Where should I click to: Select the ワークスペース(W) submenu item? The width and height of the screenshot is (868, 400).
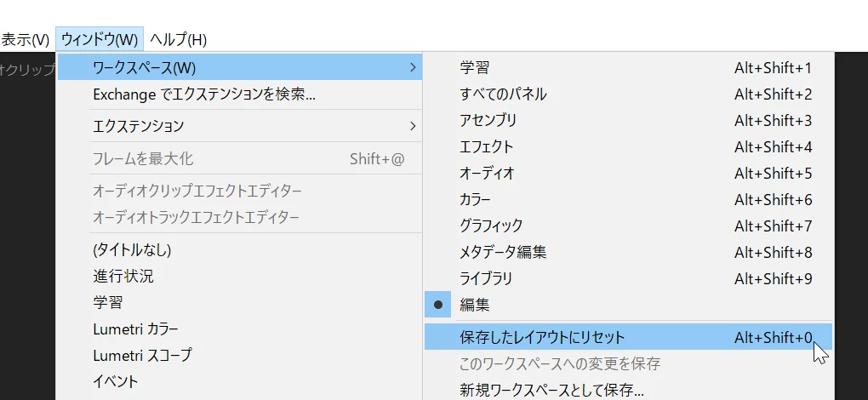pos(240,67)
